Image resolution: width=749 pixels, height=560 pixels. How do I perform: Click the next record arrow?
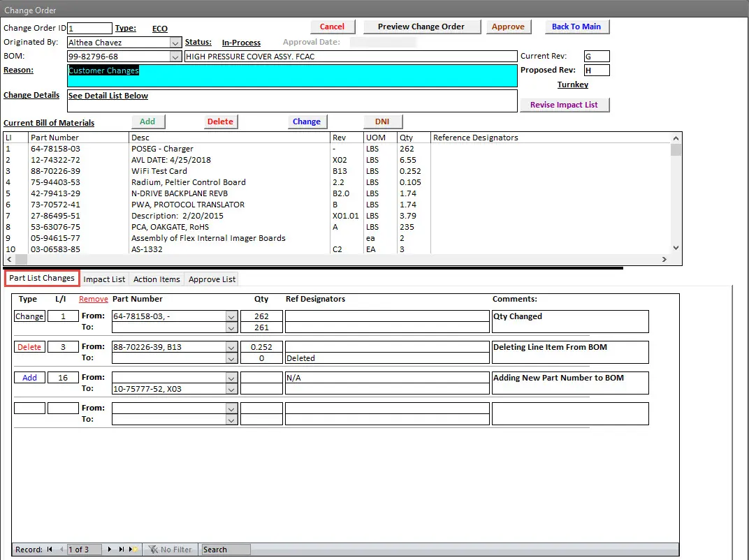coord(110,550)
